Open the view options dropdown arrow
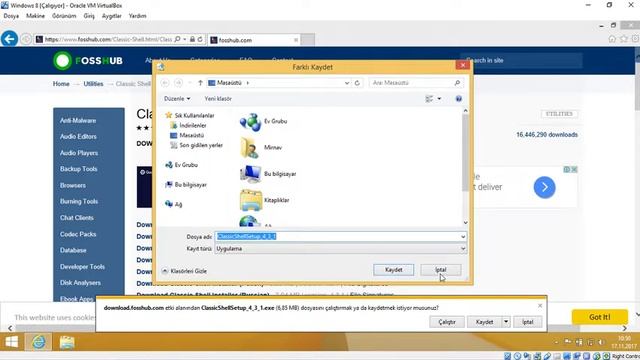Screen dimensions: 640x360 tap(439, 99)
